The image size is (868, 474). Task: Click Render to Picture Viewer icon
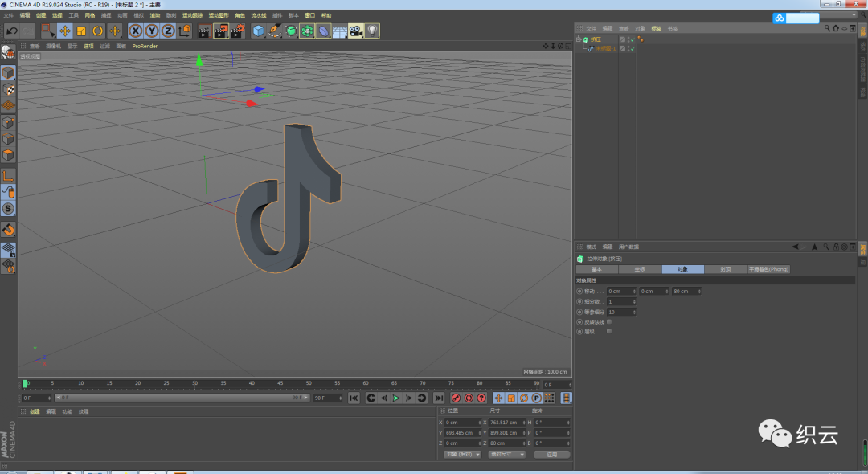(221, 31)
